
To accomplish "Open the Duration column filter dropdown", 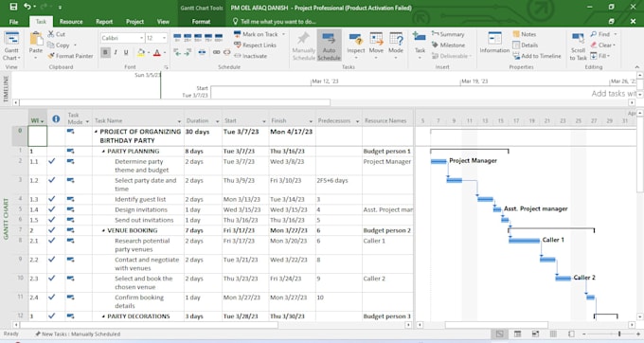I will pos(217,121).
